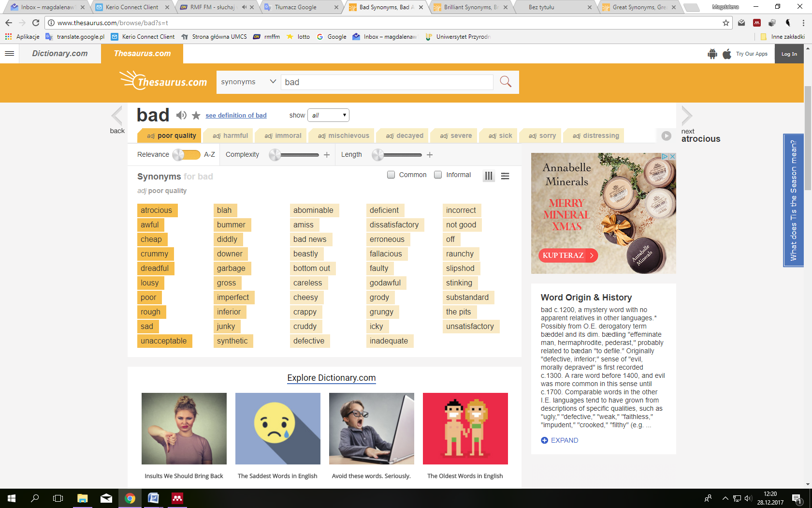Open the synonyms search type dropdown
The width and height of the screenshot is (812, 508).
tap(248, 82)
